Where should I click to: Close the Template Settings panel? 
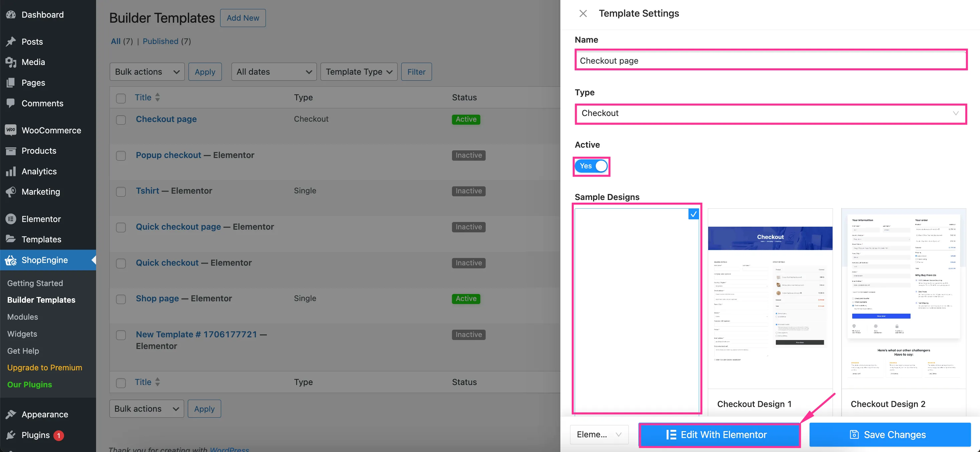[583, 14]
